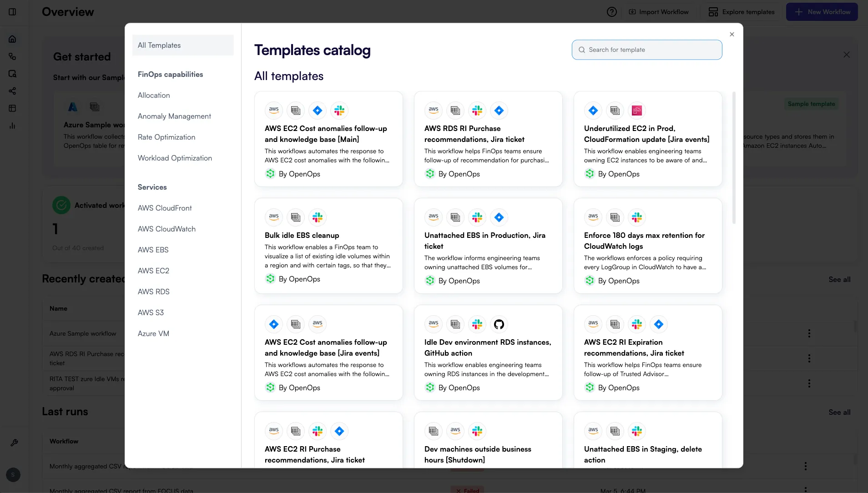Click the settings wrench icon at sidebar bottom
Viewport: 868px width, 493px height.
(14, 443)
